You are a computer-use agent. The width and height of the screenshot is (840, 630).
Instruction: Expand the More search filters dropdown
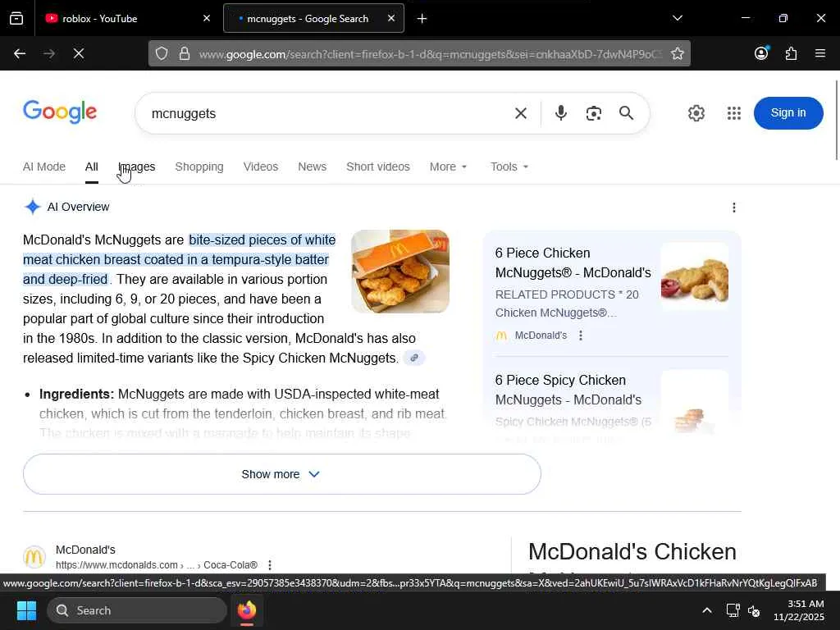point(449,167)
